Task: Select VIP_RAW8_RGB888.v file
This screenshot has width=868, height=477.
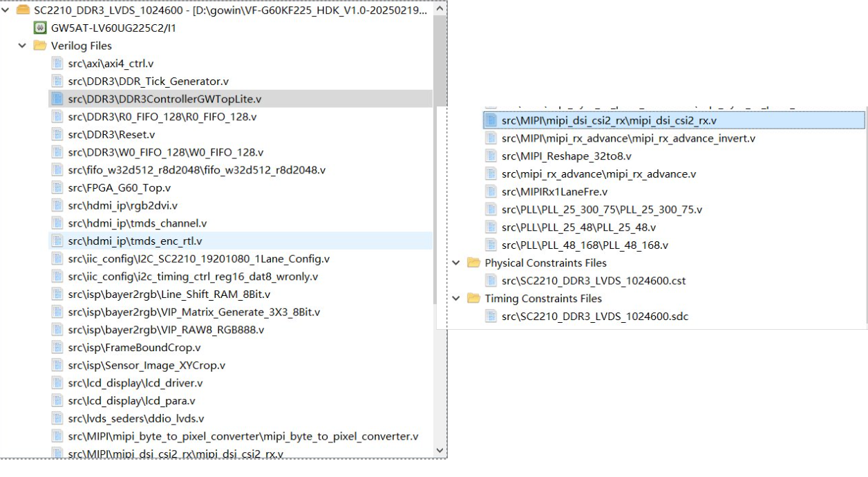Action: pyautogui.click(x=166, y=330)
